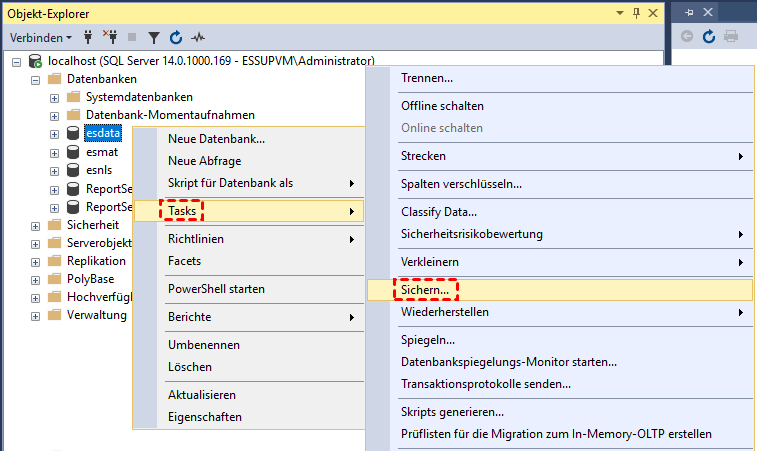Pin the Objekt-Explorer panel
This screenshot has height=452, width=758.
[636, 11]
